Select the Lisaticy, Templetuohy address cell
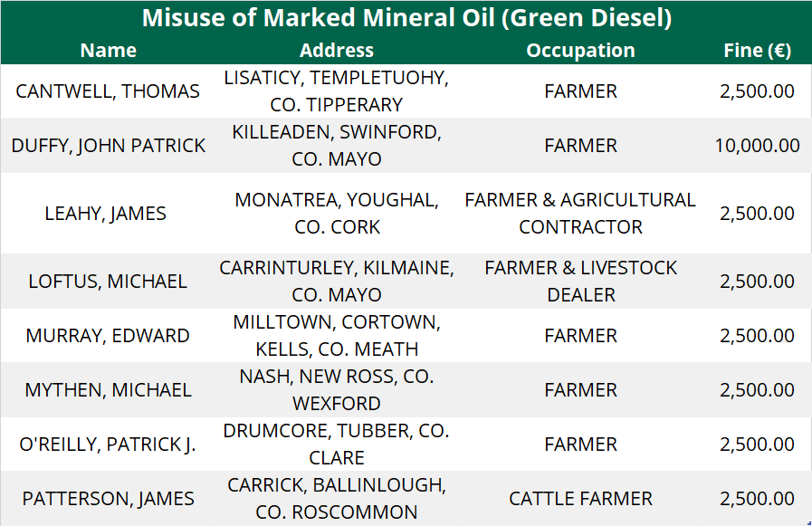The width and height of the screenshot is (812, 526). click(337, 91)
